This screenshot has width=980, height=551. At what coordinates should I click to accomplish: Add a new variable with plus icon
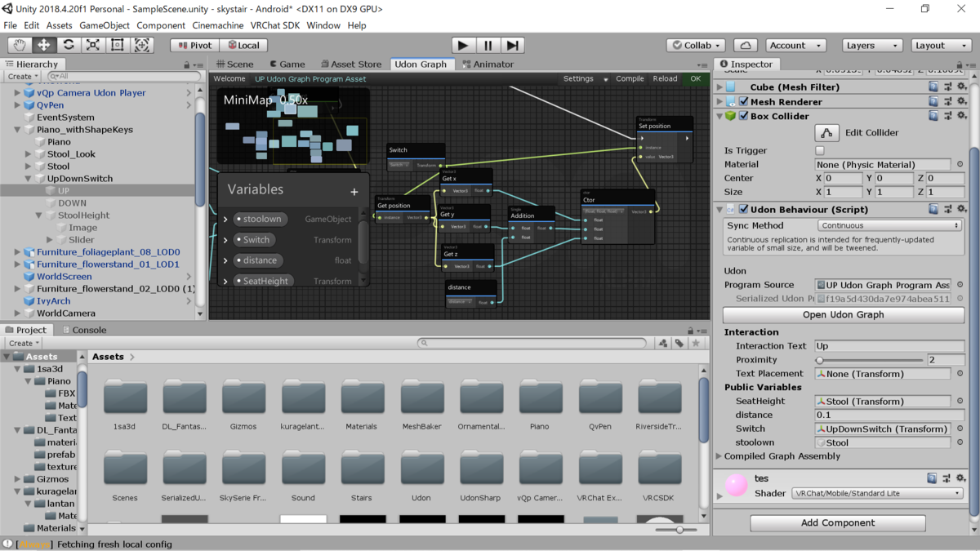[x=354, y=192]
